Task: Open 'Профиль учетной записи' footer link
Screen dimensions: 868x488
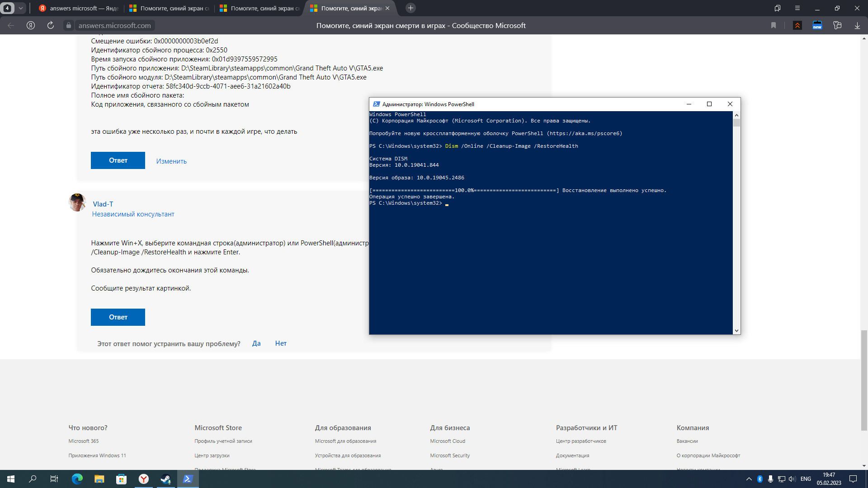Action: (223, 441)
